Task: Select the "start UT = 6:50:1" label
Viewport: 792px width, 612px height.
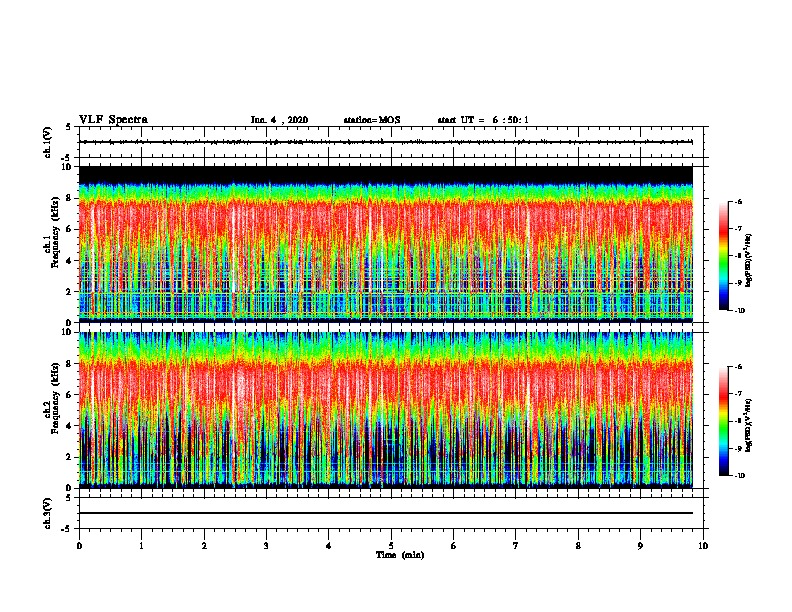Action: tap(483, 120)
